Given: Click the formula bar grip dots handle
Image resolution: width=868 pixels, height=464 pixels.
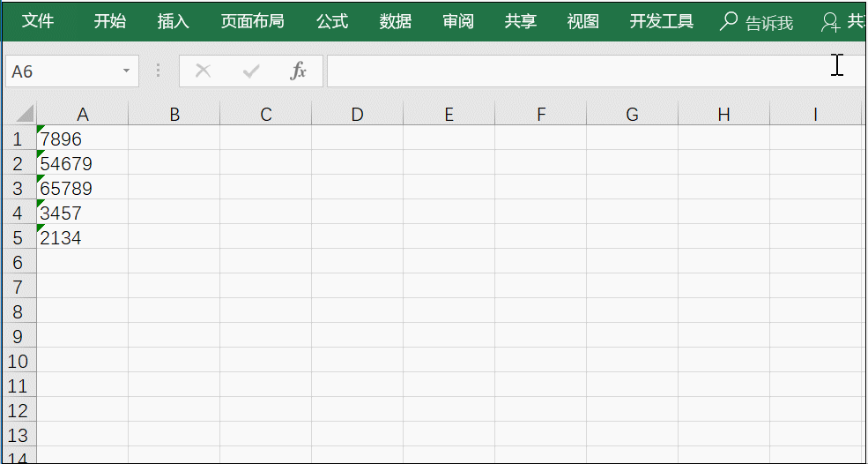Looking at the screenshot, I should [159, 71].
